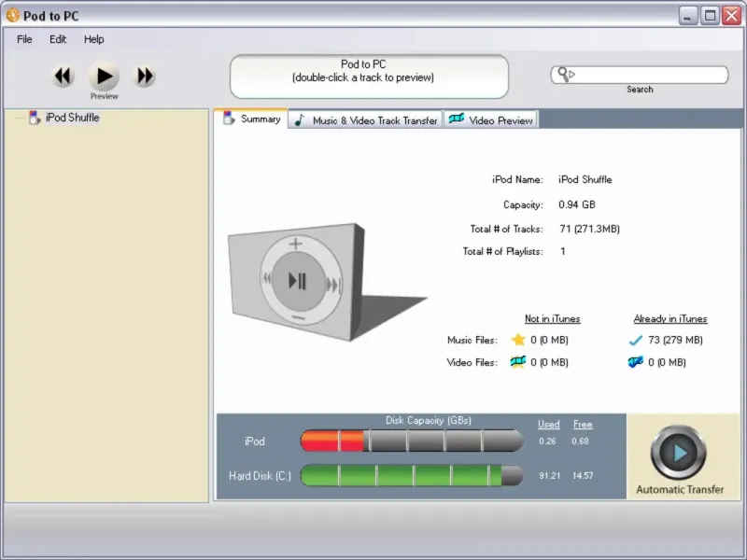
Task: Switch to the Video Preview tab
Action: click(491, 120)
